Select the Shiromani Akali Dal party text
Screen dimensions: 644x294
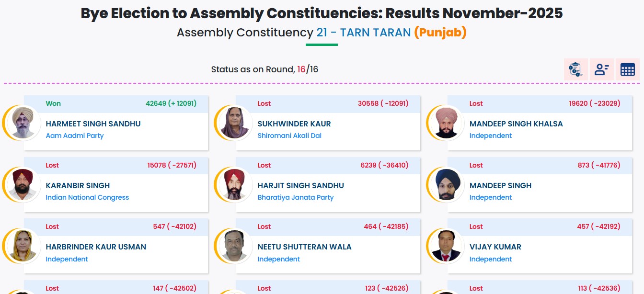(289, 136)
